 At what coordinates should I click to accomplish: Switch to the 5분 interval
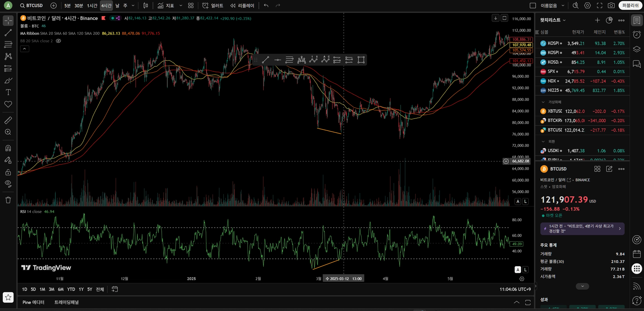[x=67, y=5]
